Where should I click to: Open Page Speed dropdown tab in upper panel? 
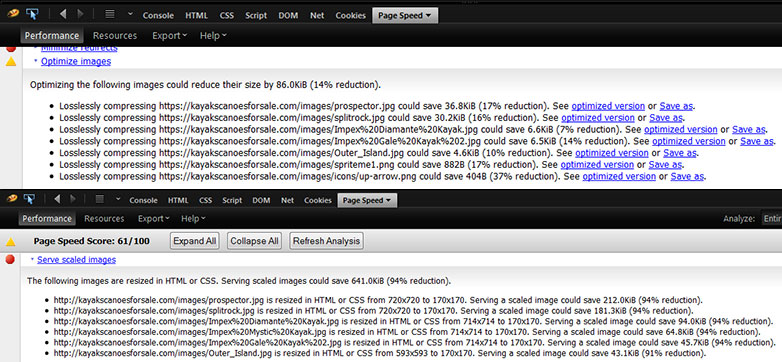point(405,15)
